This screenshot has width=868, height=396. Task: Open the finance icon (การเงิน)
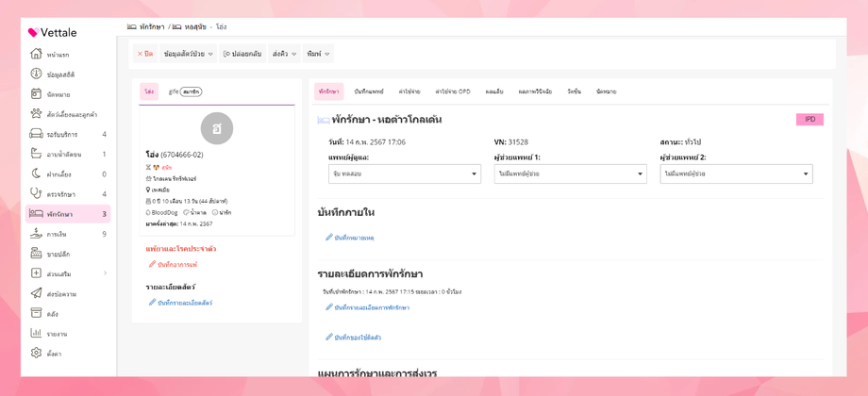(x=36, y=234)
